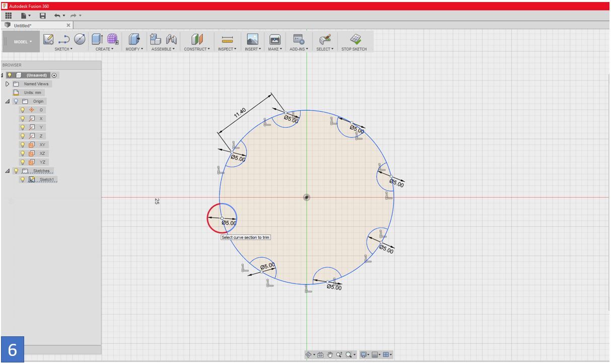Screen dimensions: 611x364
Task: Expand the Named Views folder
Action: click(7, 84)
